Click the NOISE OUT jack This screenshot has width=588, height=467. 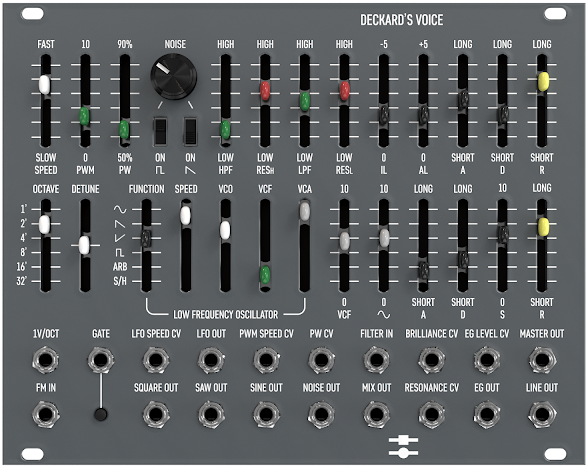[x=321, y=414]
